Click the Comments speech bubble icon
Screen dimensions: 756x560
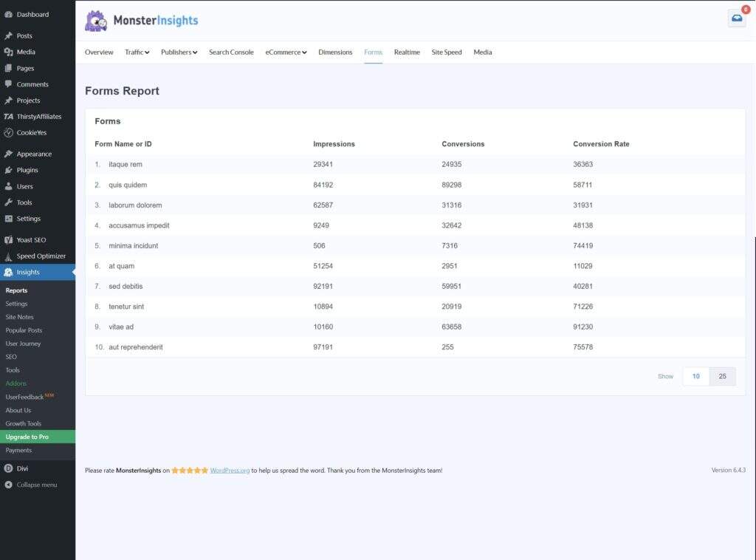[x=9, y=84]
